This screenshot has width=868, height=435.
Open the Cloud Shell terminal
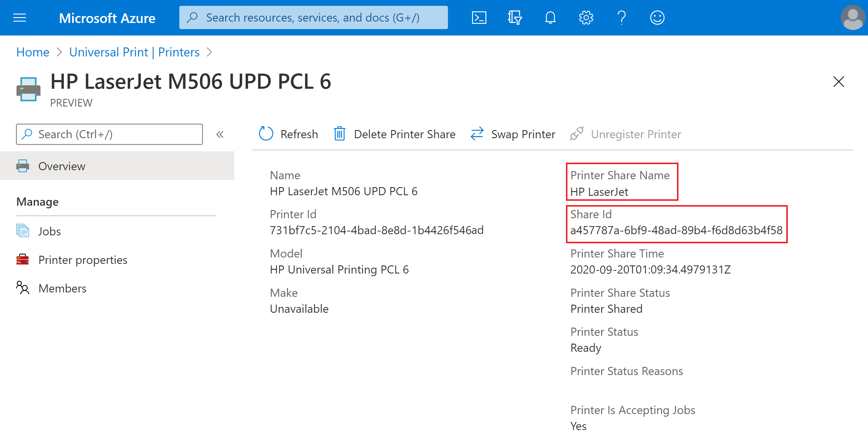(479, 17)
